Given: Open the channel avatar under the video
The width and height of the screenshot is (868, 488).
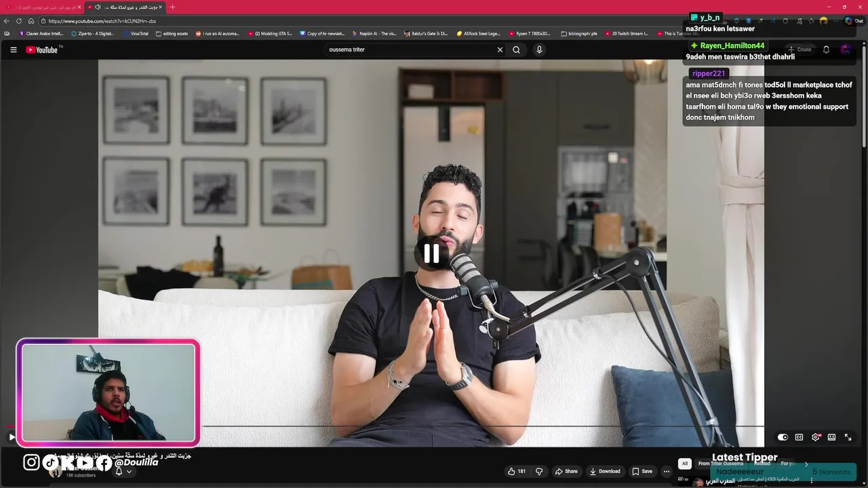Looking at the screenshot, I should pyautogui.click(x=56, y=471).
